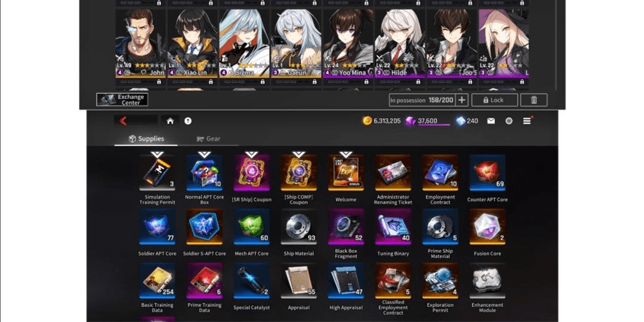This screenshot has width=644, height=322.
Task: Open the Fusion Core item
Action: point(488,227)
